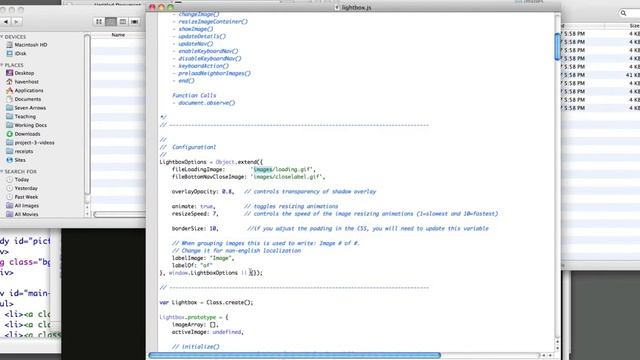Click the LightboxOptions = Object.extend line

(211, 162)
